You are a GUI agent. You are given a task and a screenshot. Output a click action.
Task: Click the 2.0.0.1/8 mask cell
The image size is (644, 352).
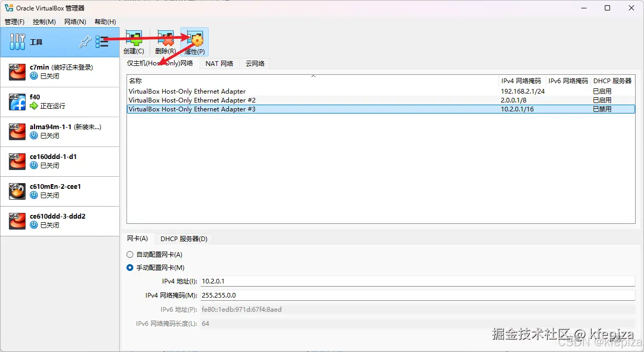click(515, 100)
